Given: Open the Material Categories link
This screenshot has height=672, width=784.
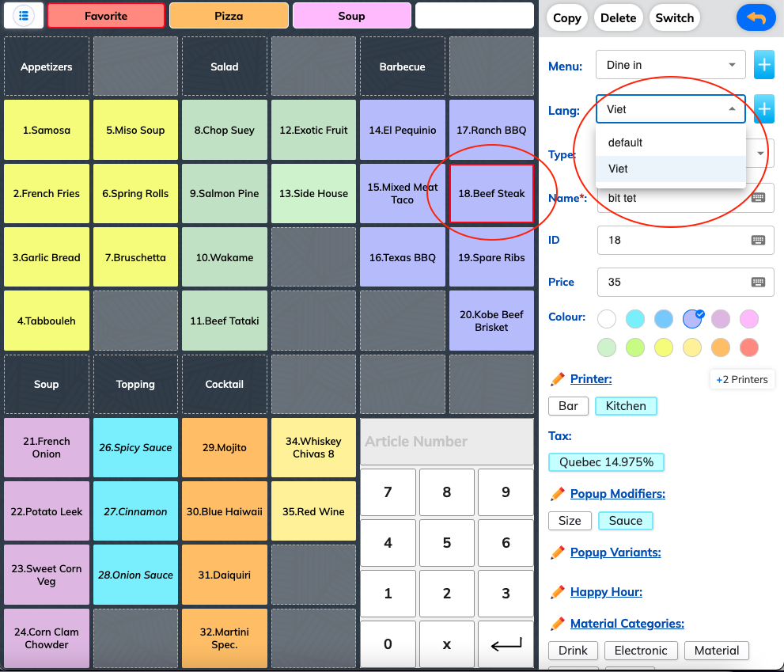Looking at the screenshot, I should tap(627, 624).
